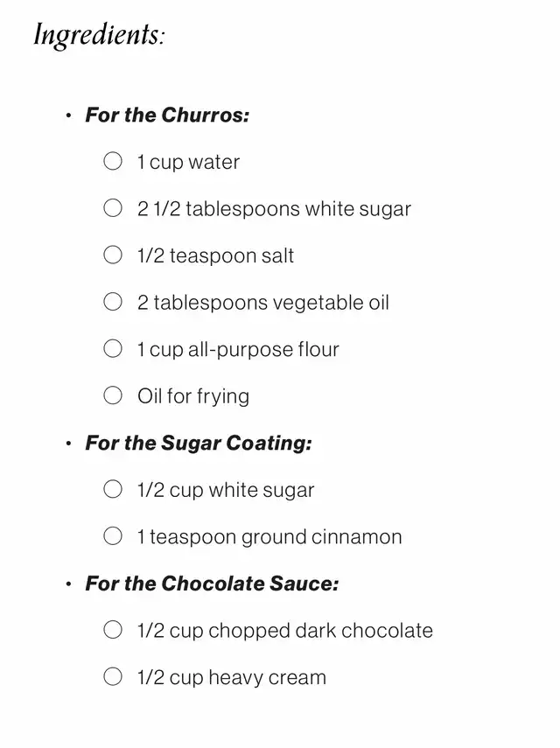The height and width of the screenshot is (748, 560).
Task: Toggle the Oil for frying circle
Action: click(113, 395)
